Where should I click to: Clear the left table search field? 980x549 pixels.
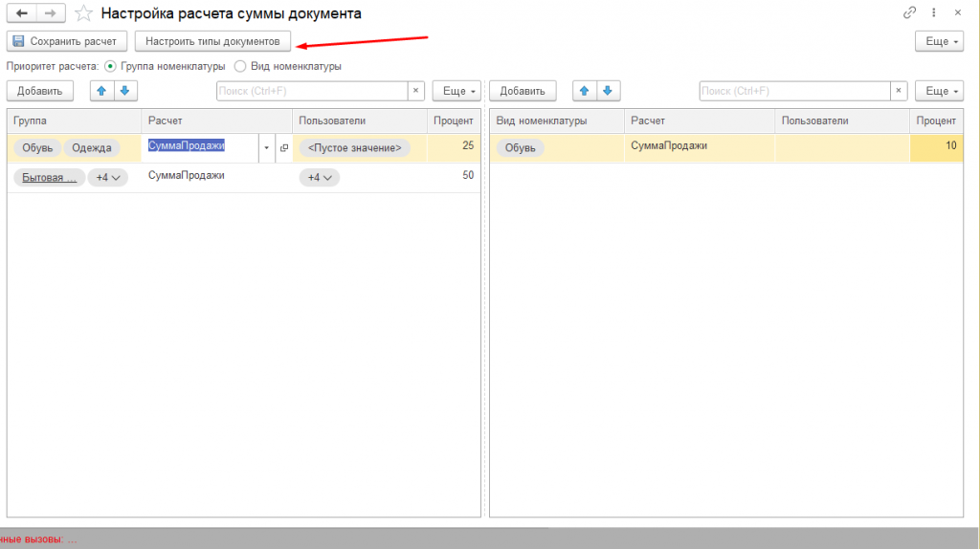pyautogui.click(x=415, y=91)
